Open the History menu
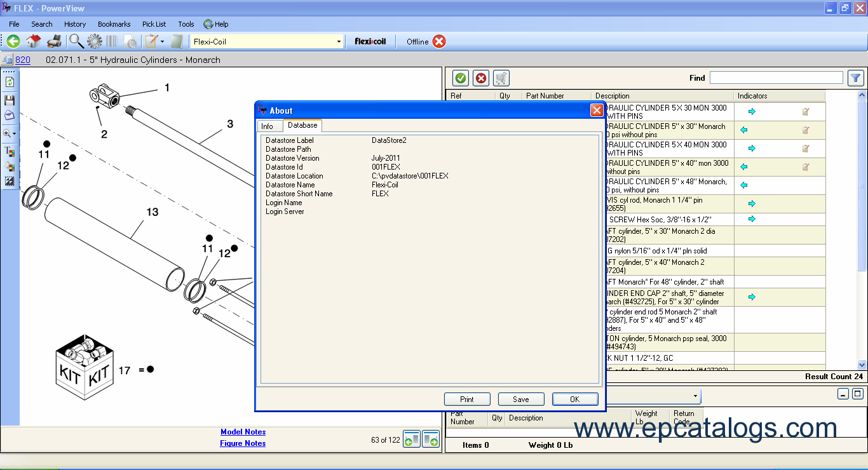This screenshot has width=868, height=470. tap(75, 24)
